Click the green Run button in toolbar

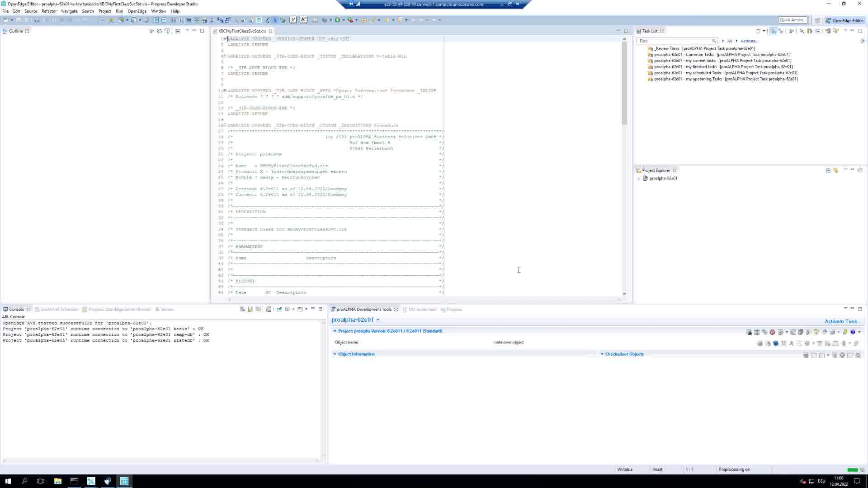[337, 20]
